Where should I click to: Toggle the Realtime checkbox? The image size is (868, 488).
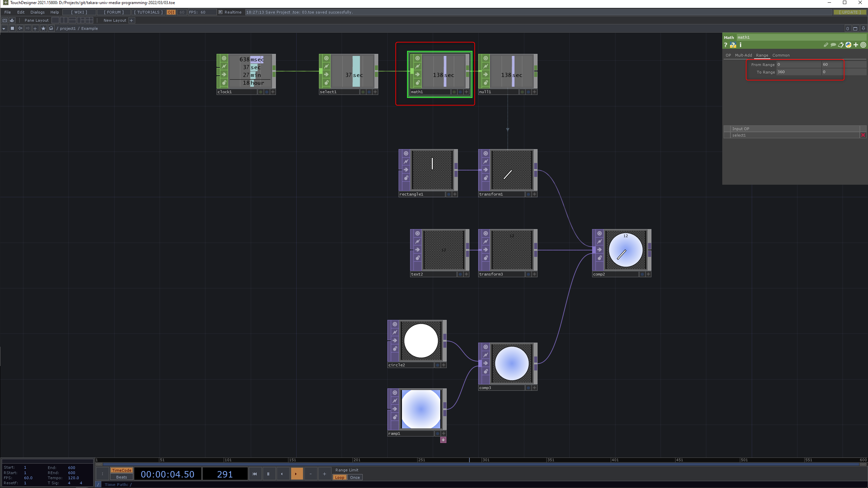(x=220, y=12)
